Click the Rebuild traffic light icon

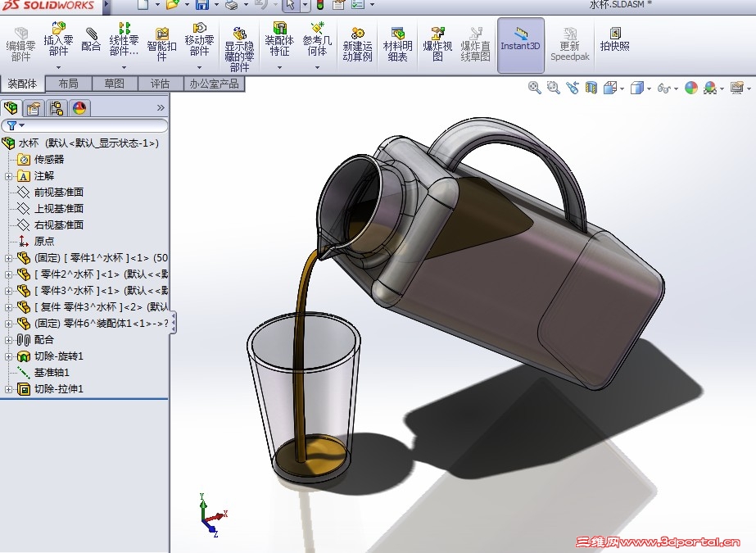pos(320,5)
